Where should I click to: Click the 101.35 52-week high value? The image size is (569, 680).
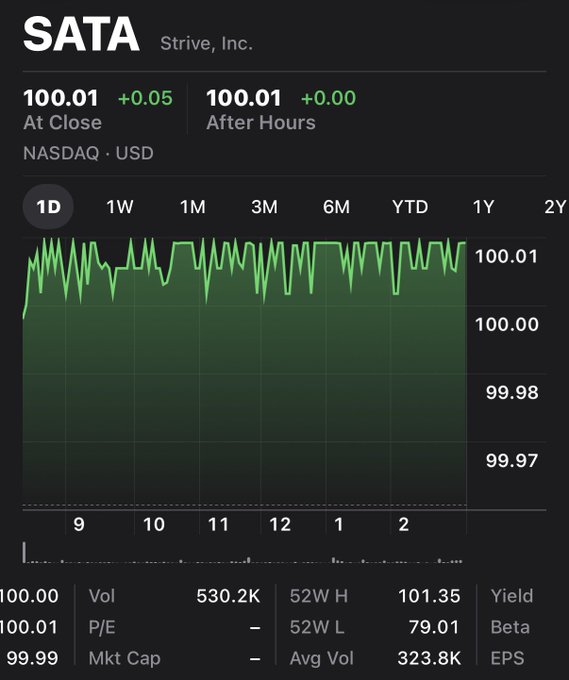(429, 596)
